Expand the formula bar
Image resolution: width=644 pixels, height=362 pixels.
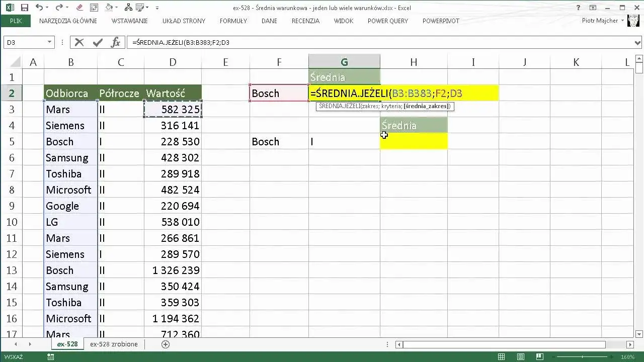click(x=638, y=43)
